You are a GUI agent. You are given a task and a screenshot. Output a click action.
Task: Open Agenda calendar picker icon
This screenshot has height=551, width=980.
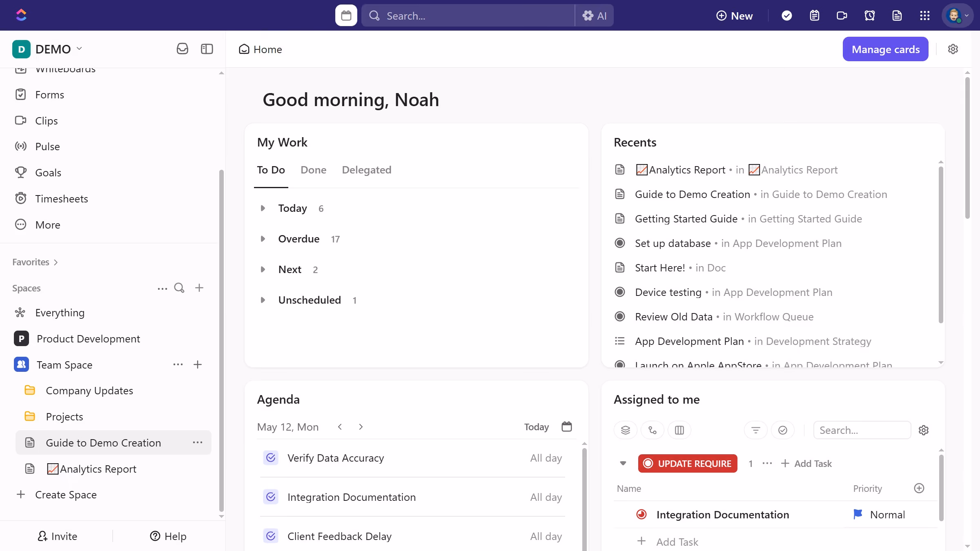566,427
